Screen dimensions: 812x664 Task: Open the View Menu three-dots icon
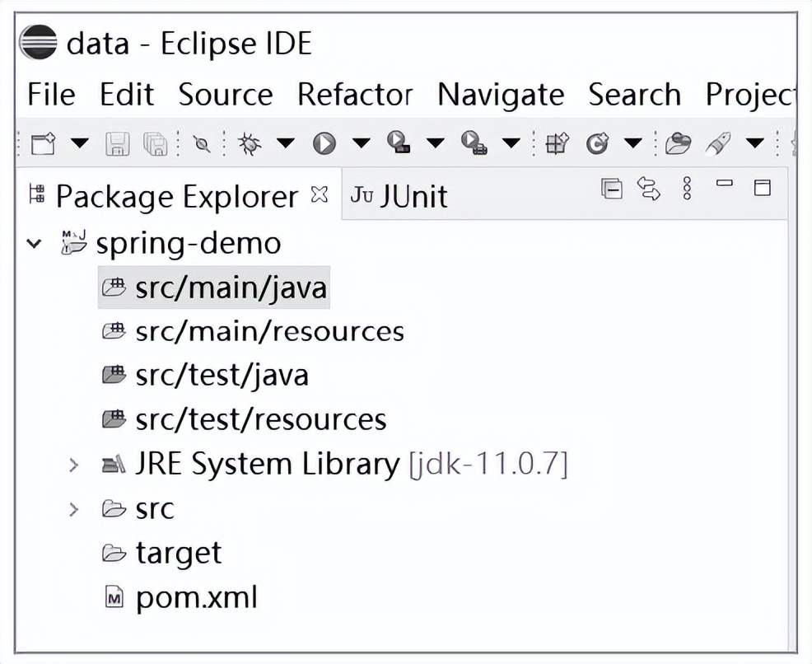[x=687, y=189]
